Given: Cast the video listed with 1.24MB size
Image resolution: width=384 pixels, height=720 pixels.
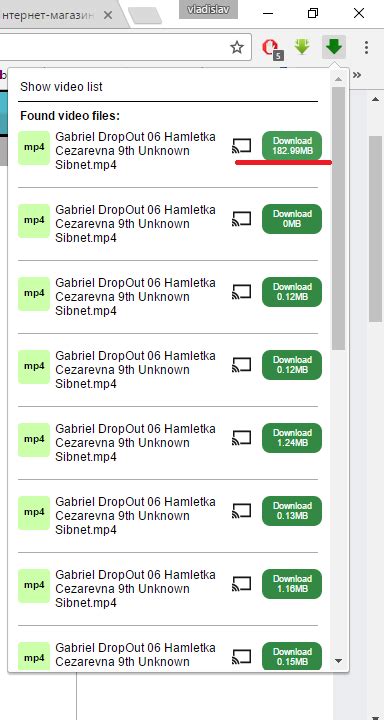Looking at the screenshot, I should coord(242,438).
